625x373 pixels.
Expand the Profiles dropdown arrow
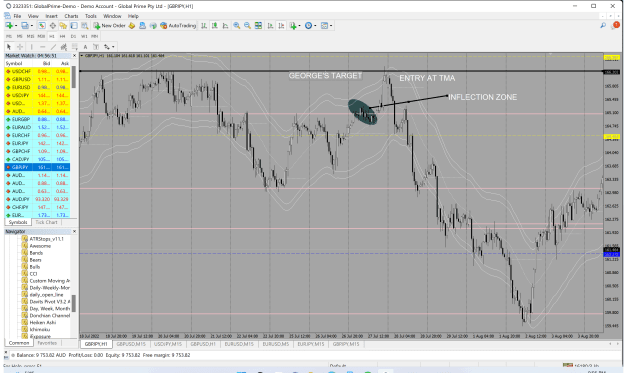31,26
